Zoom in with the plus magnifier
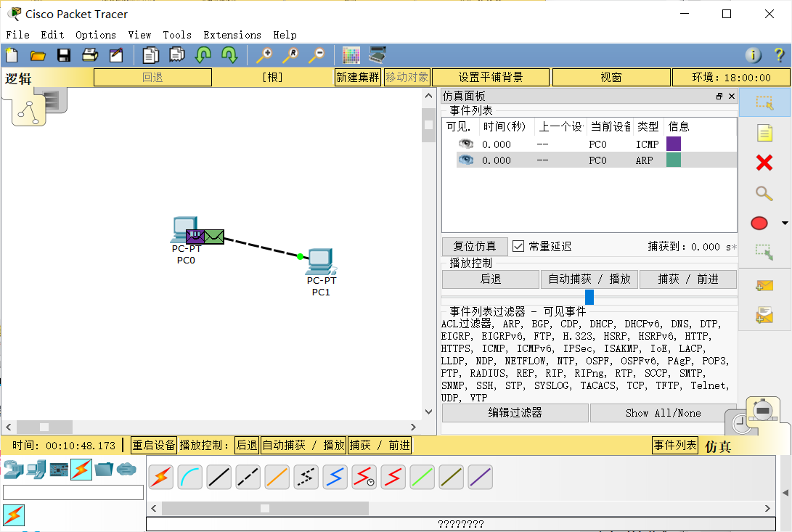This screenshot has width=792, height=532. (264, 55)
